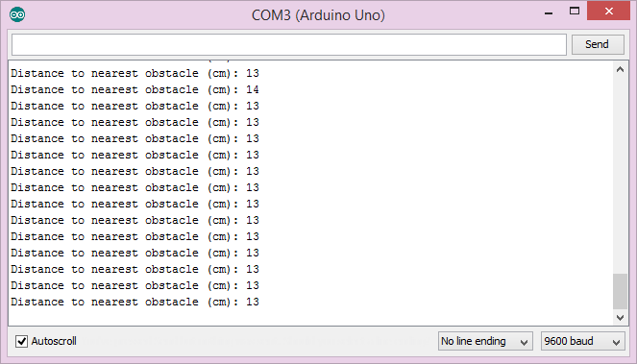Minimize the COM3 serial monitor window
Screen dimensions: 637x364
[x=549, y=12]
